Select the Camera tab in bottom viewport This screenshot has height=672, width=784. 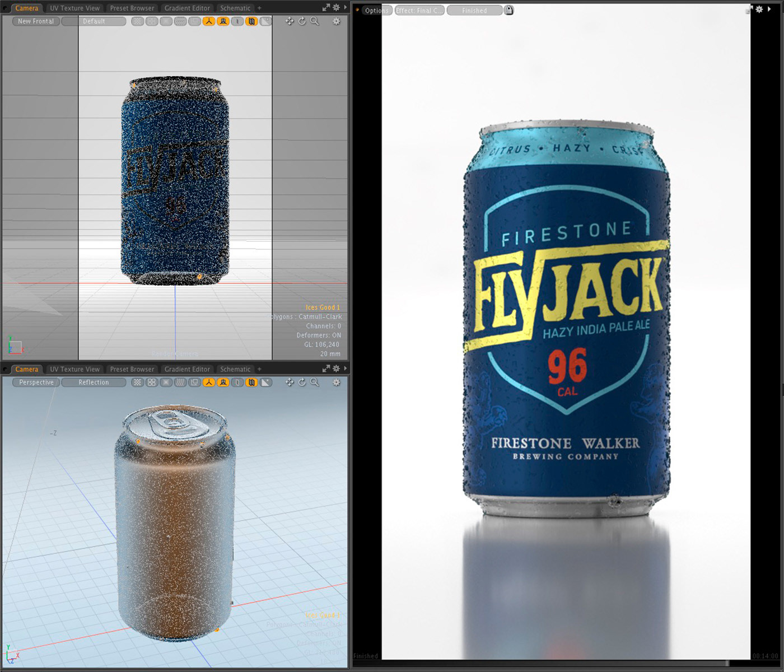click(x=26, y=369)
